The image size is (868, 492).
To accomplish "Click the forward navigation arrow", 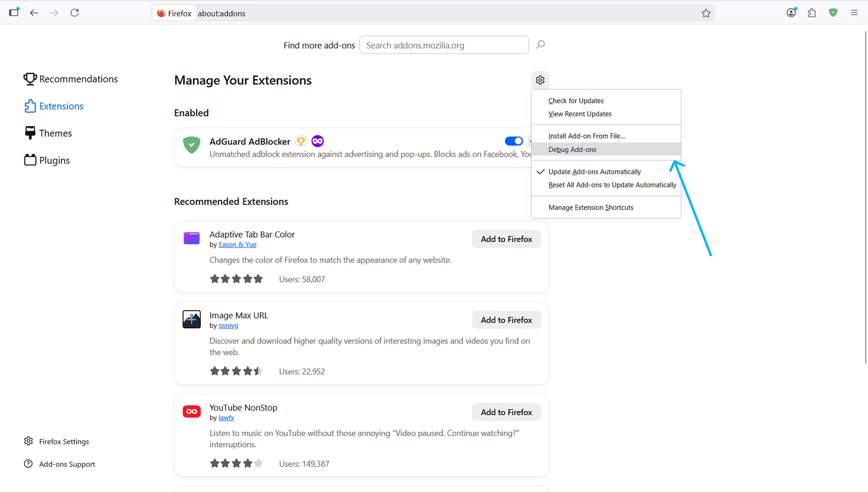I will [54, 13].
